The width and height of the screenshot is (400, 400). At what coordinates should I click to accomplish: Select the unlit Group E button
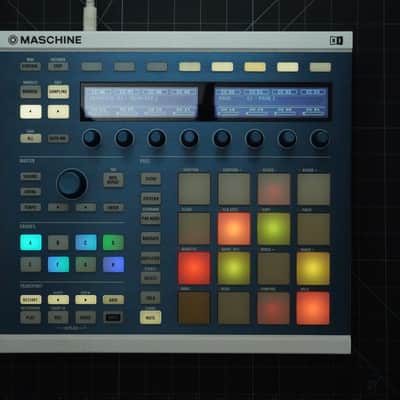pos(30,264)
